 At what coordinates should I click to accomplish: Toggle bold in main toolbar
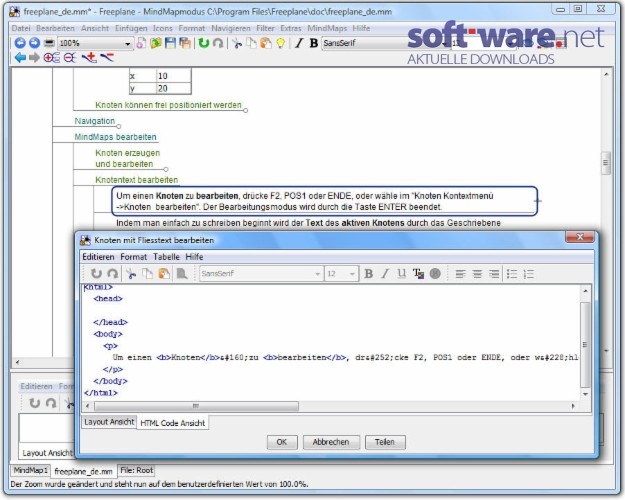(x=314, y=43)
